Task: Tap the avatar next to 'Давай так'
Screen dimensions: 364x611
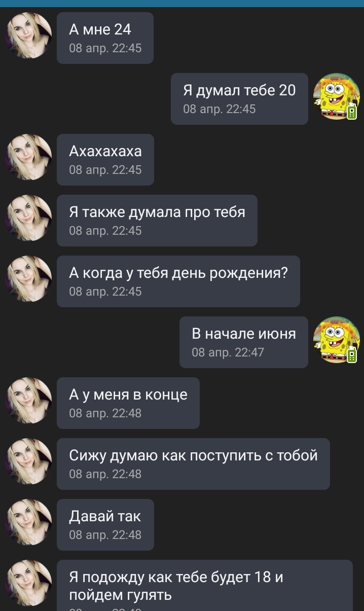Action: (x=28, y=522)
